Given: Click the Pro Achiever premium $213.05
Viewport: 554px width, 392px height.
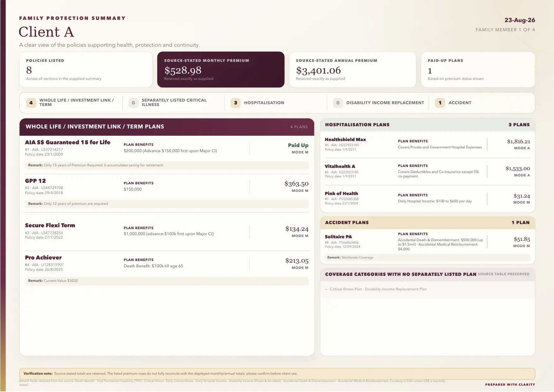Looking at the screenshot, I should 297,261.
